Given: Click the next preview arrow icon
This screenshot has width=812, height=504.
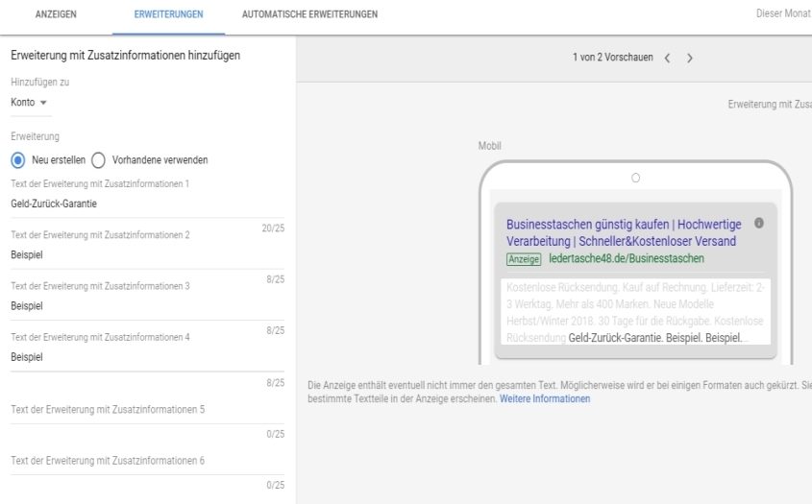Looking at the screenshot, I should coord(690,59).
